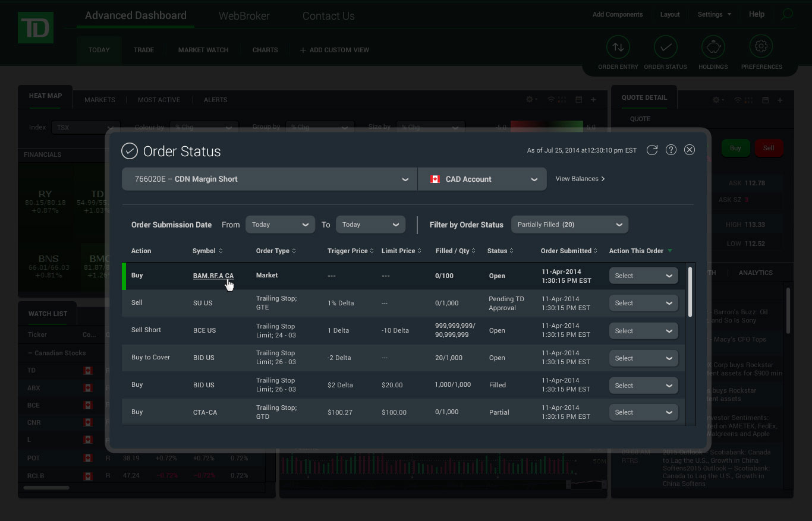Click the watch list horizontal scrollbar

pos(46,488)
